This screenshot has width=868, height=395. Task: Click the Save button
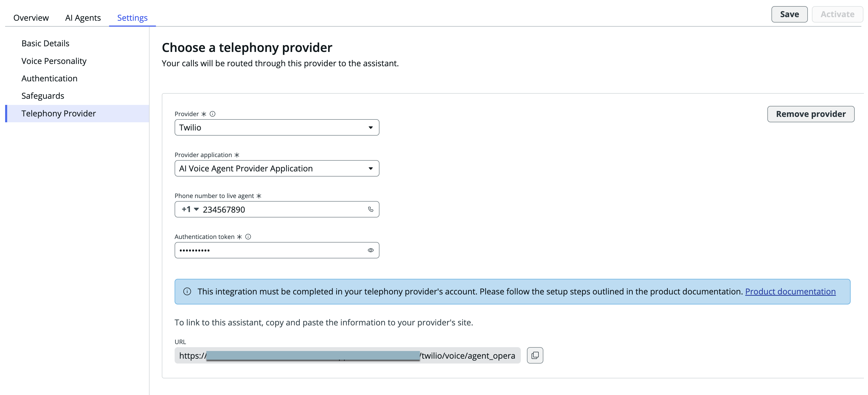(x=789, y=14)
